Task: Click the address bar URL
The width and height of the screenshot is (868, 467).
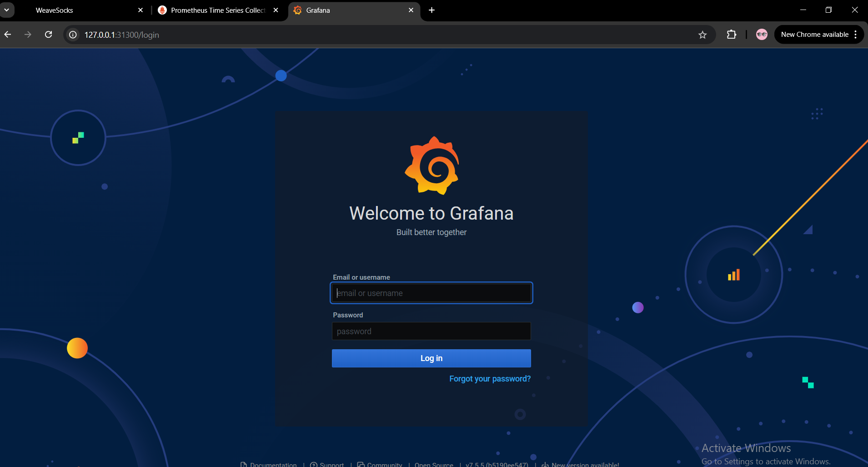Action: click(x=122, y=35)
